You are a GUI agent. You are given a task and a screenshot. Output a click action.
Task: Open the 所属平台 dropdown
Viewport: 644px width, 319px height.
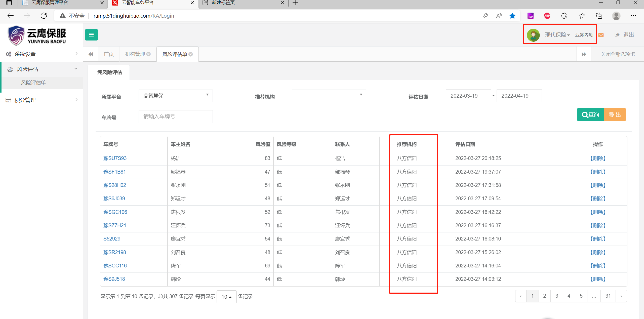pos(175,96)
